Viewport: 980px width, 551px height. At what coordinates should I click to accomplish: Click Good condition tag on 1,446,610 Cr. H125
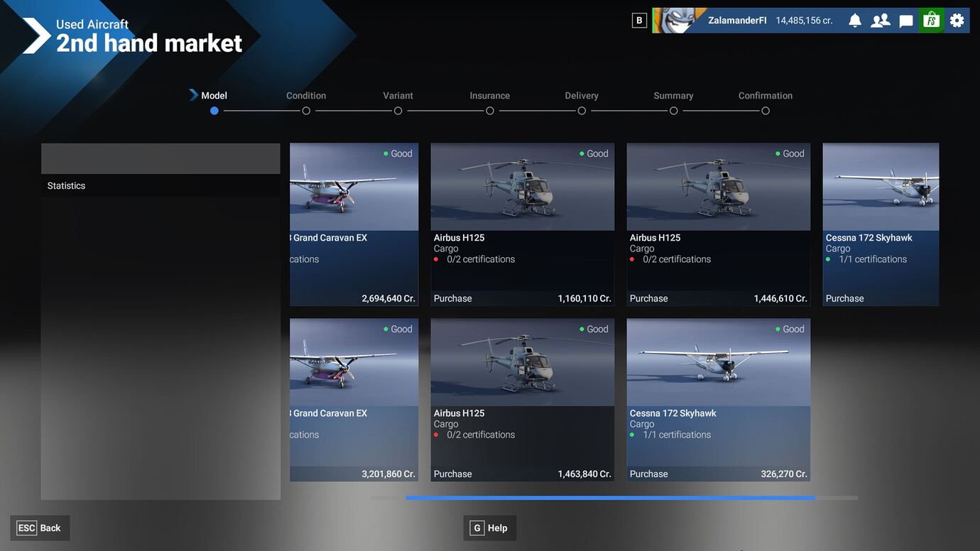click(790, 153)
